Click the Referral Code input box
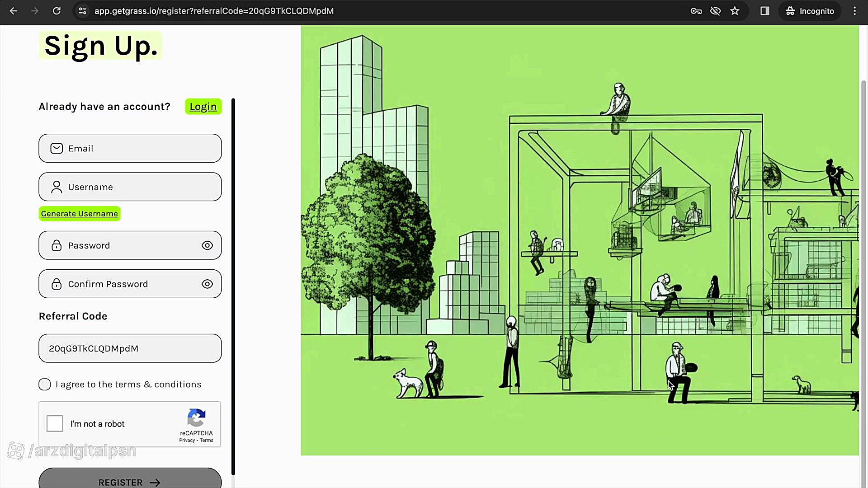The width and height of the screenshot is (868, 488). pos(130,348)
